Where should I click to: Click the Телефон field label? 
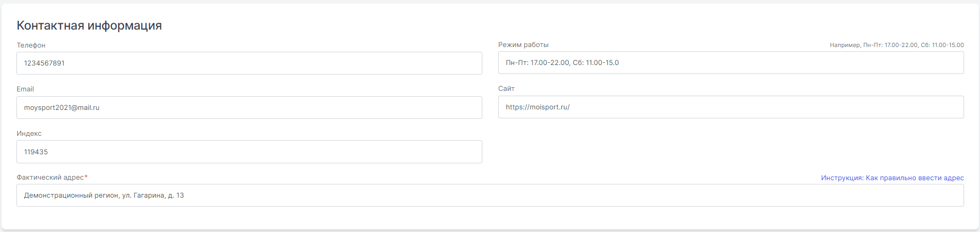31,45
